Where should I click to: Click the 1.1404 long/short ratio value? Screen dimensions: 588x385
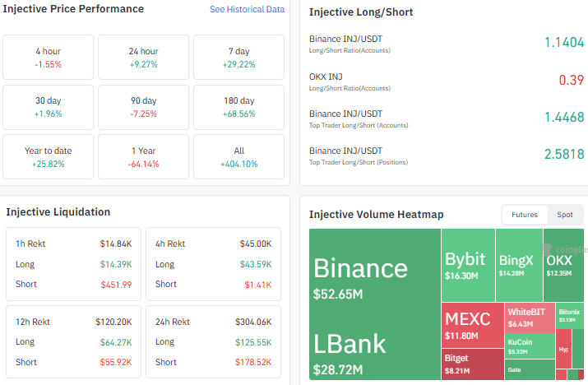pos(564,43)
